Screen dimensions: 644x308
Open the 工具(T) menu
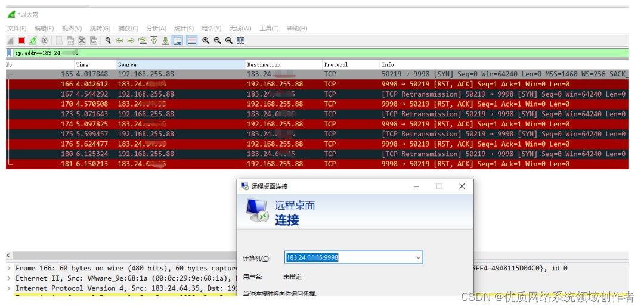pos(269,29)
